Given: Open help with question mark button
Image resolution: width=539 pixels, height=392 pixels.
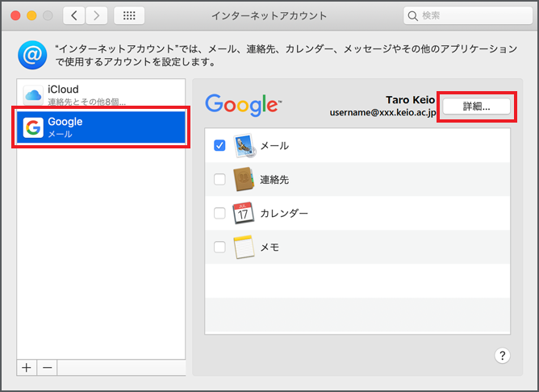Looking at the screenshot, I should (x=502, y=356).
